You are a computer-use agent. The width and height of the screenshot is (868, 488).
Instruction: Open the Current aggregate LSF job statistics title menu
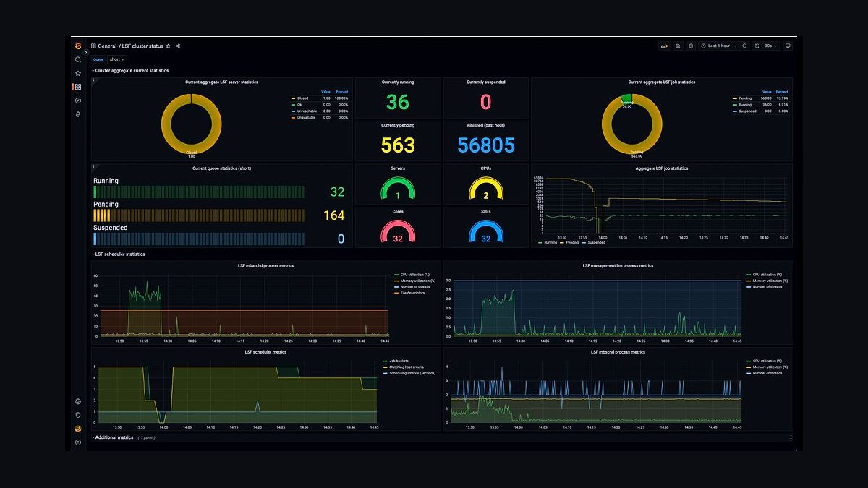click(661, 82)
